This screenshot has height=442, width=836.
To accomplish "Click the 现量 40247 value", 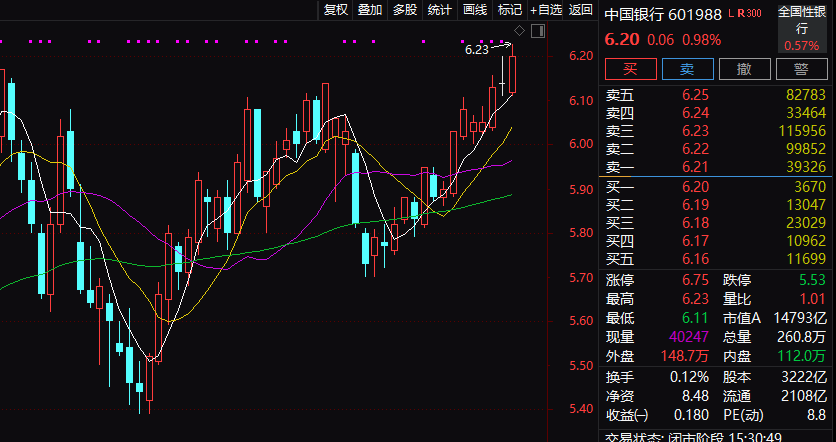I will 687,337.
